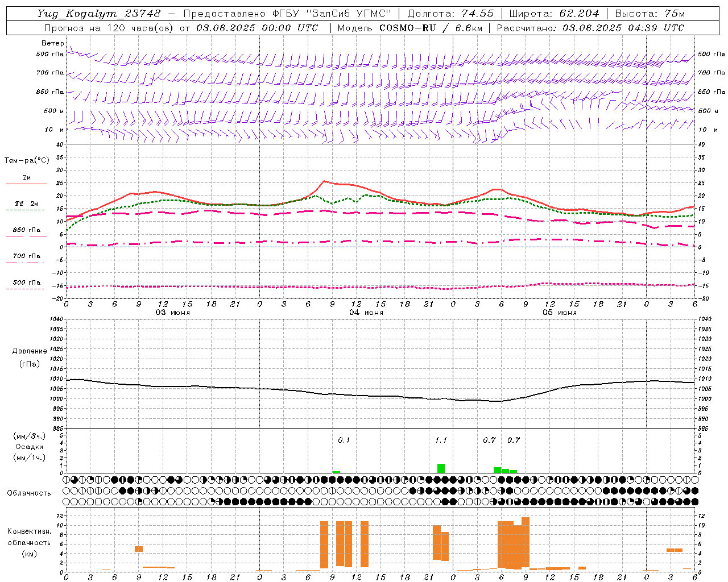The image size is (728, 582).
Task: Click the Облачность panel label
Action: [29, 493]
